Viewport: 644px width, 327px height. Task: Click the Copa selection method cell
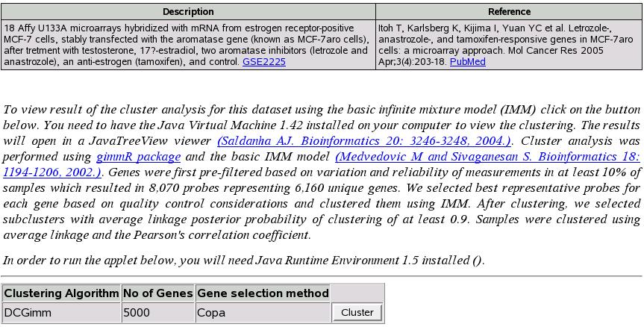click(263, 313)
